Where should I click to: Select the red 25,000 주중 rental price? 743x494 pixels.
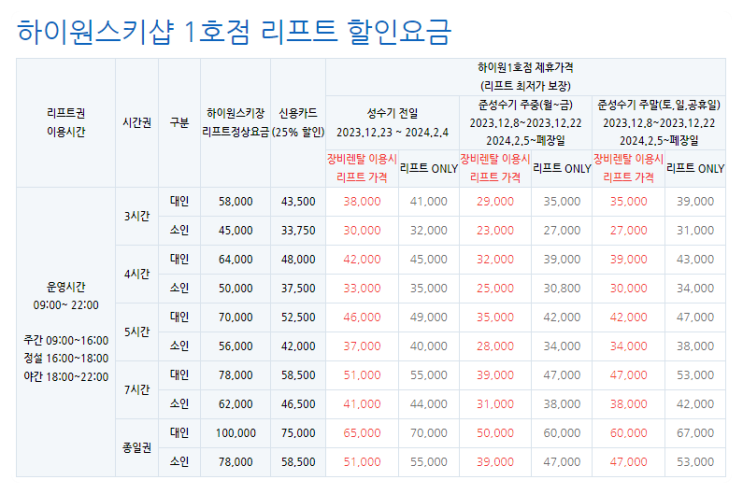(495, 288)
